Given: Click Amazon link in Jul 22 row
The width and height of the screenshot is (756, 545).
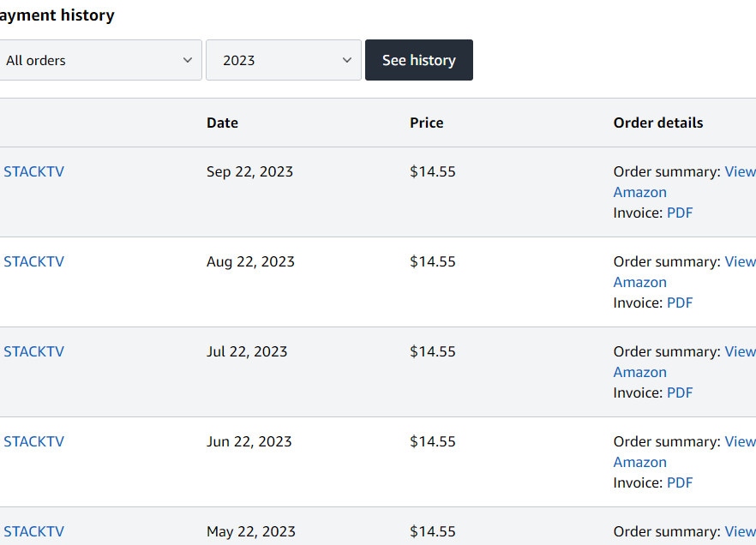Looking at the screenshot, I should click(x=639, y=372).
